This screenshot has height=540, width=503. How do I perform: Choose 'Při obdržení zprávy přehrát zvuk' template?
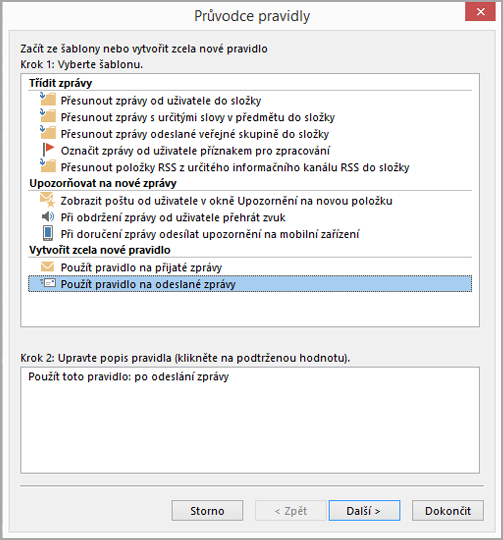[x=173, y=218]
